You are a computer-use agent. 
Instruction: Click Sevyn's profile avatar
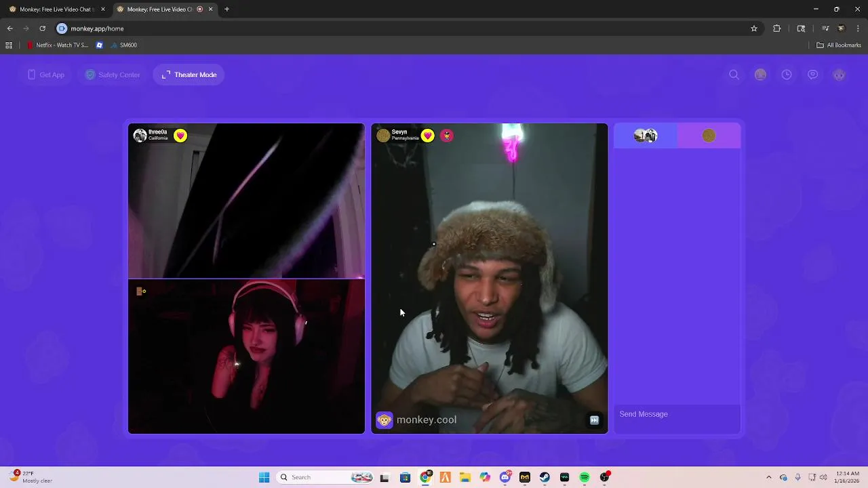coord(382,136)
